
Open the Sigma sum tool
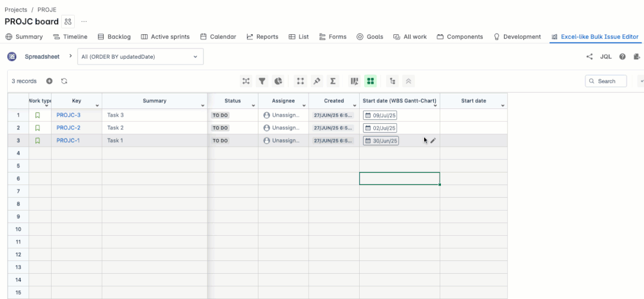(333, 81)
